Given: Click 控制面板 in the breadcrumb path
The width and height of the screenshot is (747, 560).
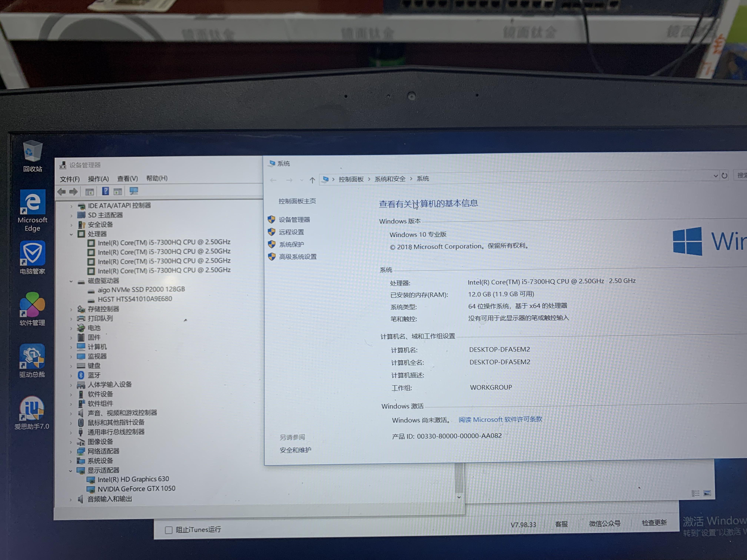Looking at the screenshot, I should [x=351, y=179].
